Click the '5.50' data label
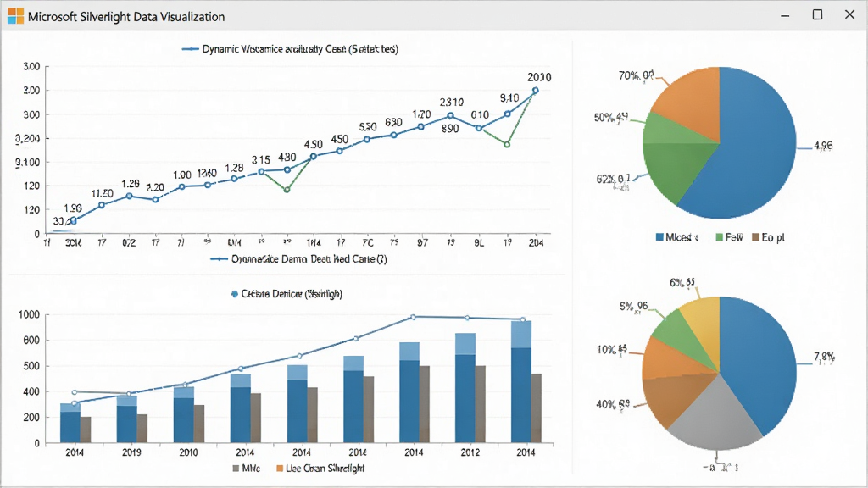This screenshot has width=868, height=488. 368,127
